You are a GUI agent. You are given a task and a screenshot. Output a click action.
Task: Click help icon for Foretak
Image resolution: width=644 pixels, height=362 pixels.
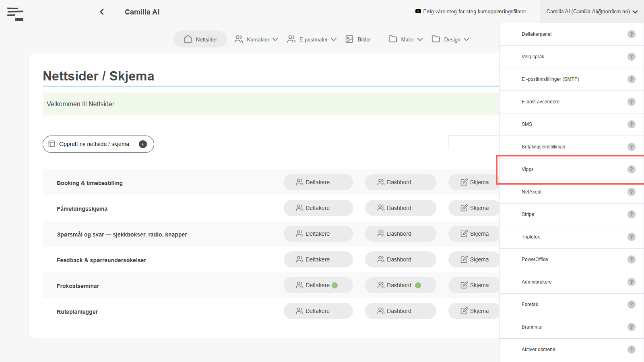coord(632,304)
